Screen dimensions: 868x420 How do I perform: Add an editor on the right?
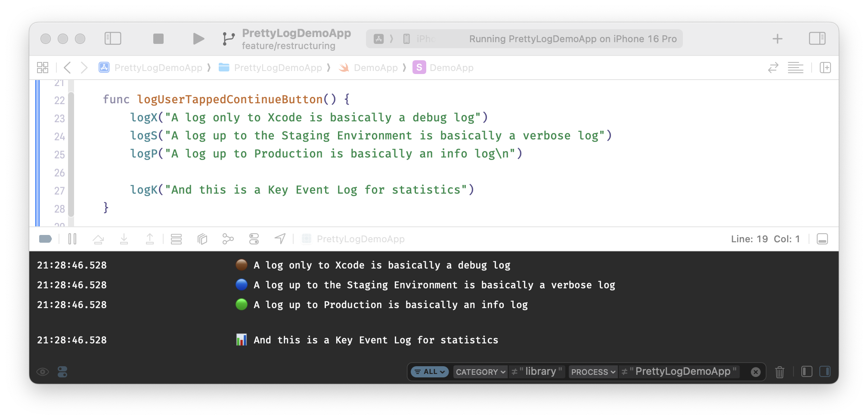click(x=825, y=68)
